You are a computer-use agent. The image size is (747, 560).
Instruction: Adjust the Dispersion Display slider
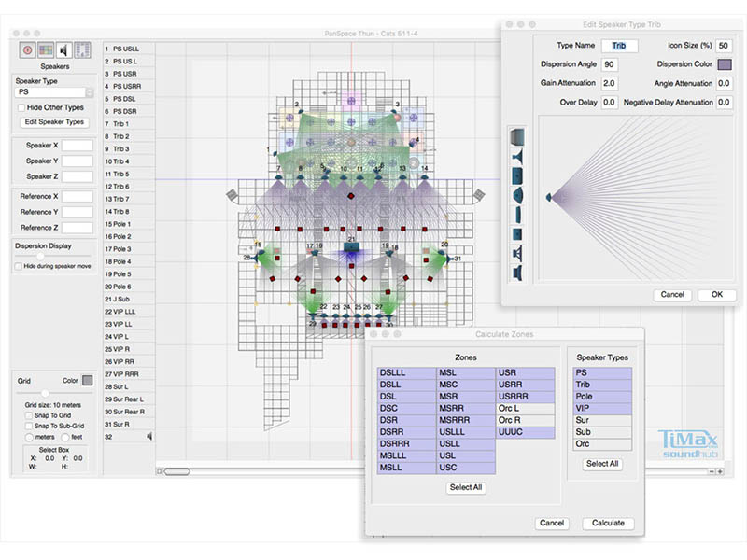41,255
